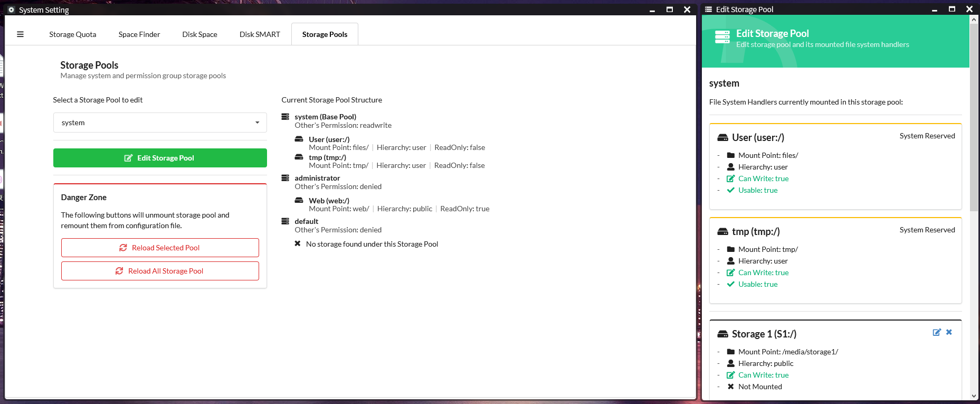Click scrollbar down arrow in Edit Storage Pool
Image resolution: width=980 pixels, height=404 pixels.
[974, 396]
